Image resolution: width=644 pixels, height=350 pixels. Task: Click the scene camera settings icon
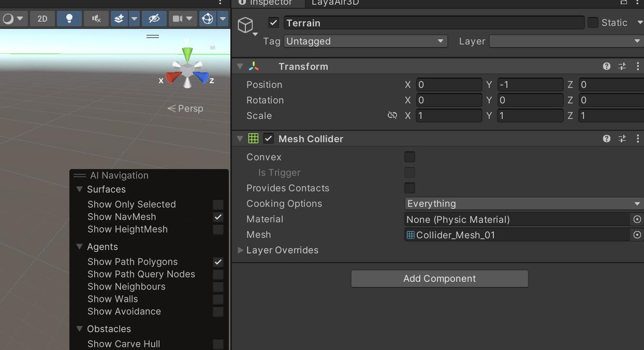click(178, 19)
